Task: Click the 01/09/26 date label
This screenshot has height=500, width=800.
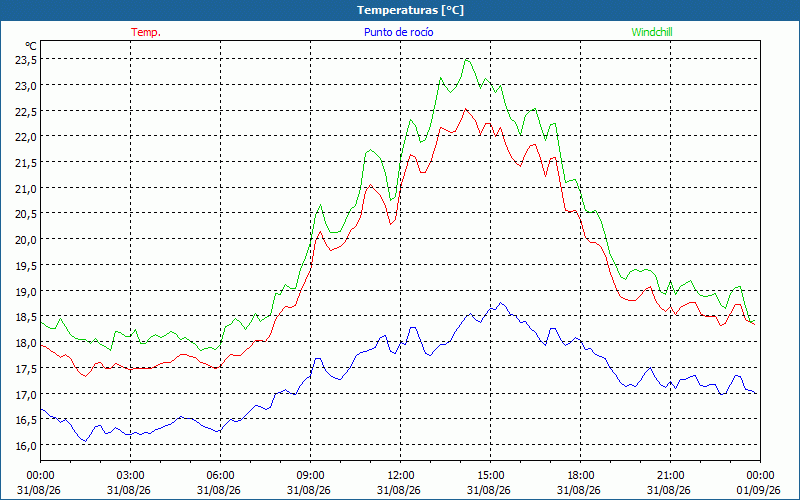Action: pos(758,490)
